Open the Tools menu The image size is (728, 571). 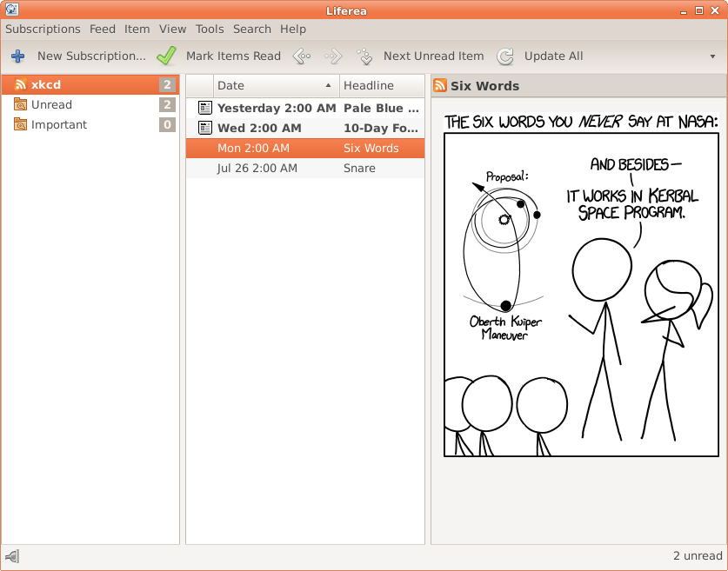point(210,29)
